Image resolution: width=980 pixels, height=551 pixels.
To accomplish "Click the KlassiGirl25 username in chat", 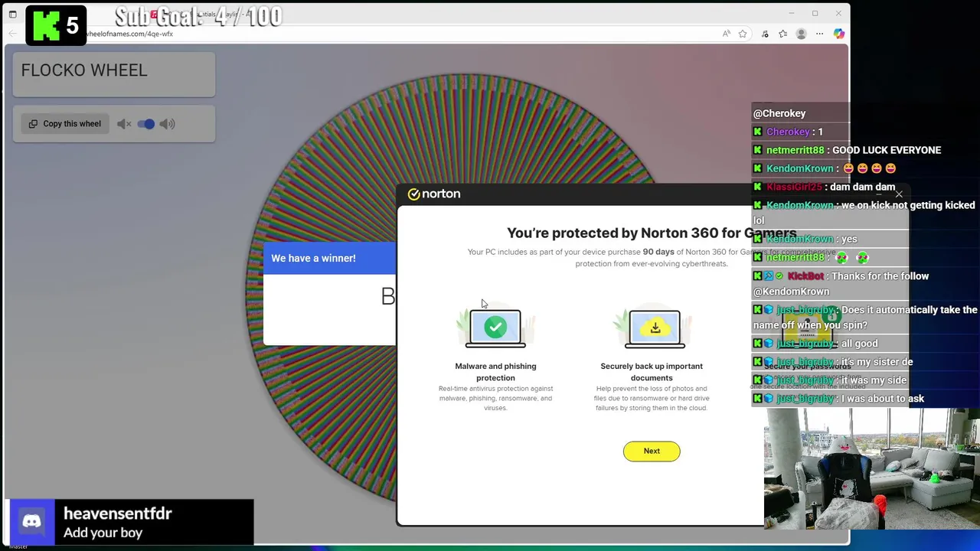I will pyautogui.click(x=794, y=187).
